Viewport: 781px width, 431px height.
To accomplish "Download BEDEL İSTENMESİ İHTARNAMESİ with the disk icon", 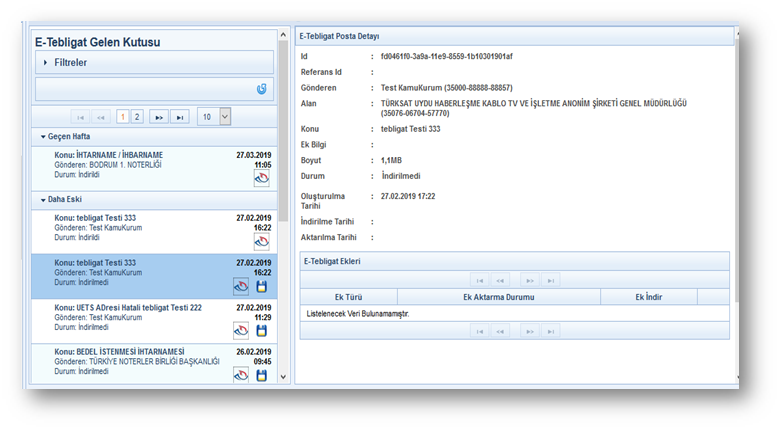I will point(262,375).
